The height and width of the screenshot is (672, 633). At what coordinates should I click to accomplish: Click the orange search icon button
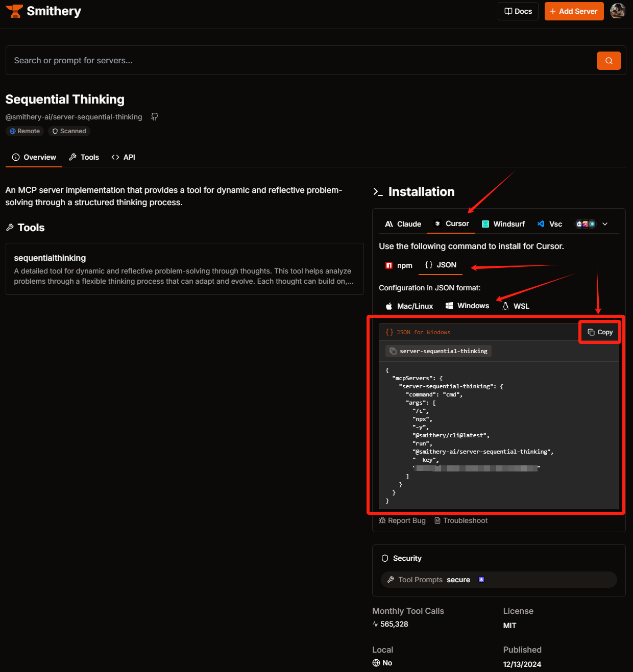click(x=608, y=61)
